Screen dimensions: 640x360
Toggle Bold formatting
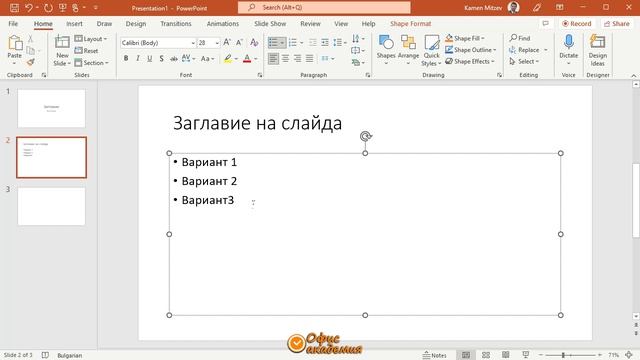126,58
